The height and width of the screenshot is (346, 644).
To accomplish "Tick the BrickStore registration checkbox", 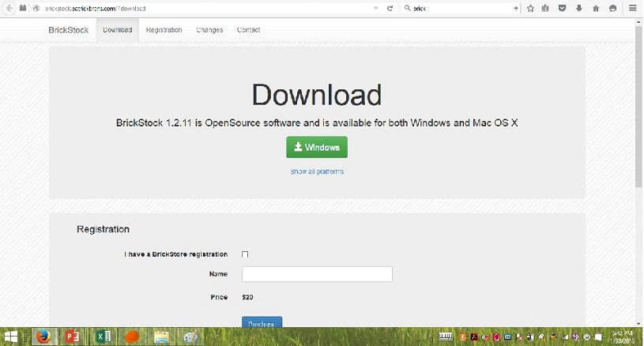I will [245, 254].
